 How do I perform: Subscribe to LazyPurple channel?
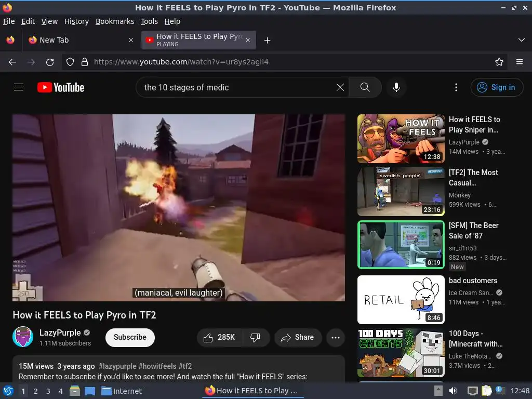tap(130, 337)
